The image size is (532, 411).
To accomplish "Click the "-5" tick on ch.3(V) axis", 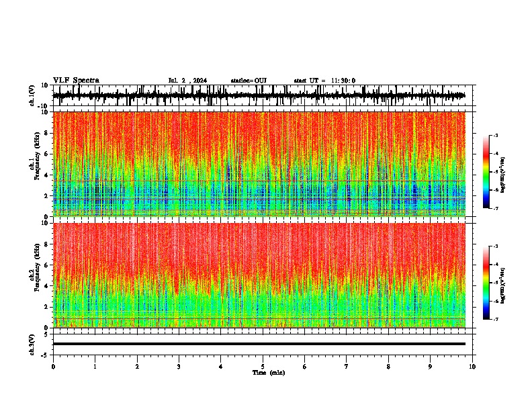I will (x=46, y=355).
